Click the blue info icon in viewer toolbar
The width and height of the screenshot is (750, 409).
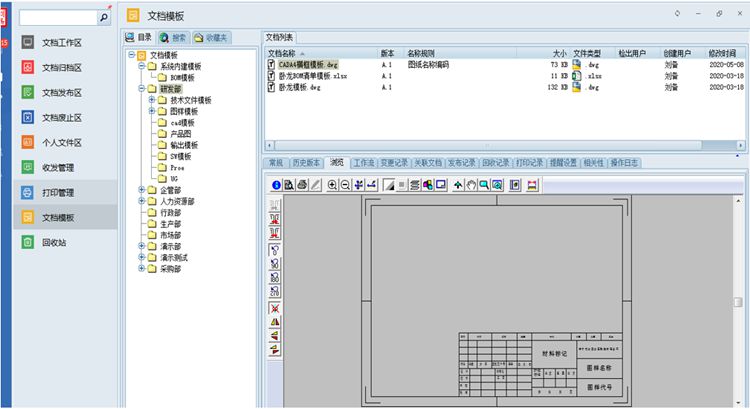[x=276, y=185]
